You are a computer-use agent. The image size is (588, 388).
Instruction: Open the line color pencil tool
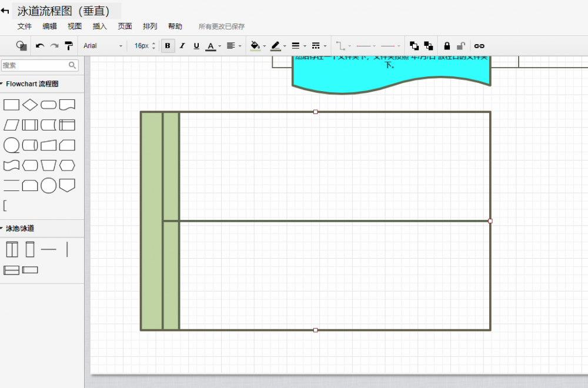click(276, 45)
